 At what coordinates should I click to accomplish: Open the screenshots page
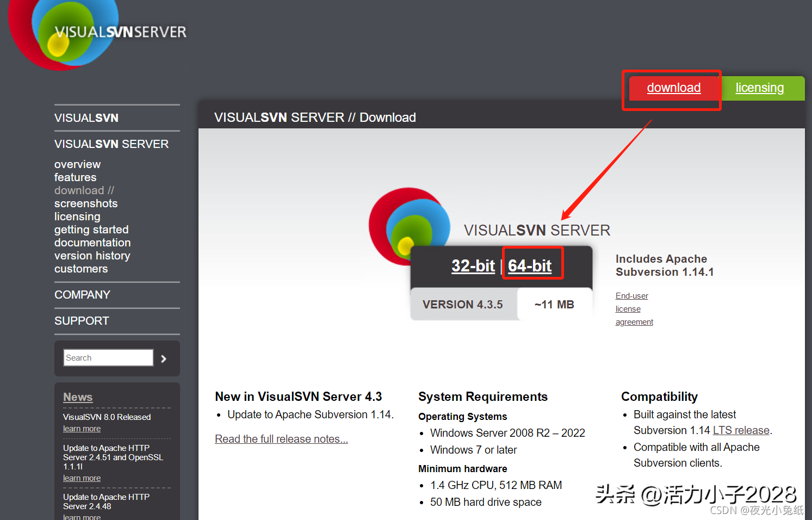point(86,203)
